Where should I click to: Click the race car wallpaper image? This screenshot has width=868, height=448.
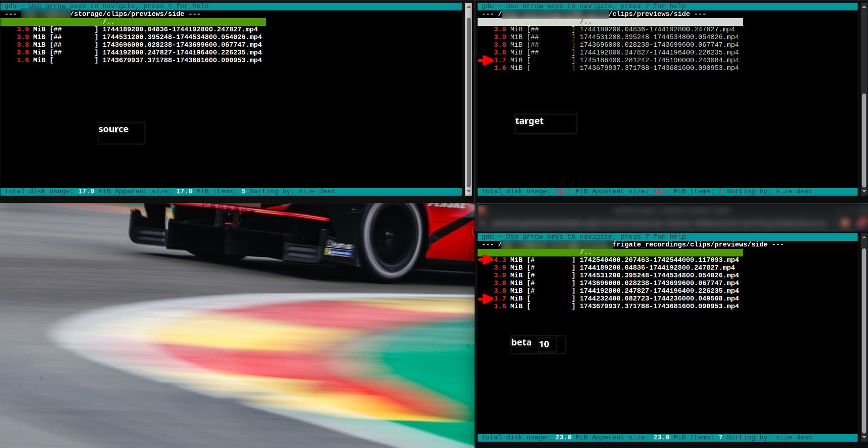point(237,325)
